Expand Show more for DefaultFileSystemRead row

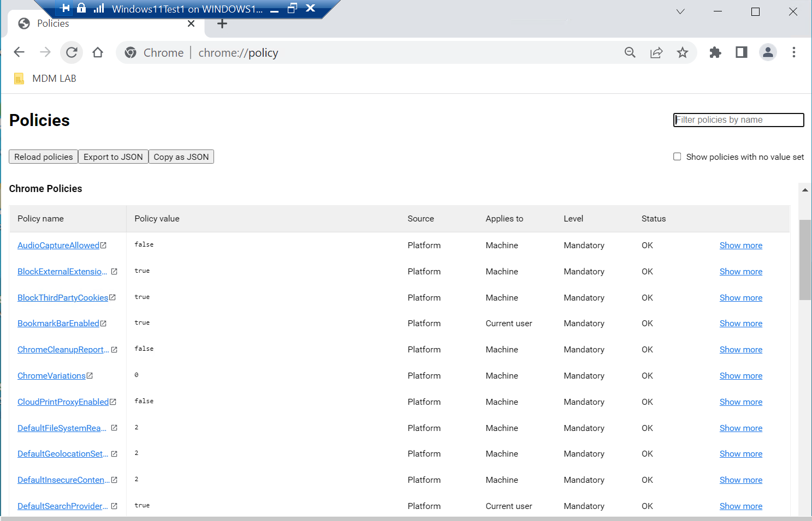tap(741, 428)
